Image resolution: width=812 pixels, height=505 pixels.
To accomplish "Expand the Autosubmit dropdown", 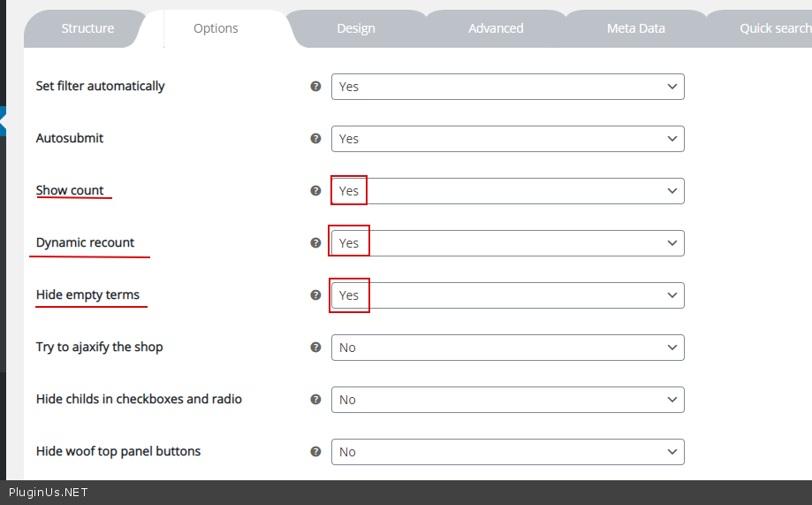I will [507, 139].
